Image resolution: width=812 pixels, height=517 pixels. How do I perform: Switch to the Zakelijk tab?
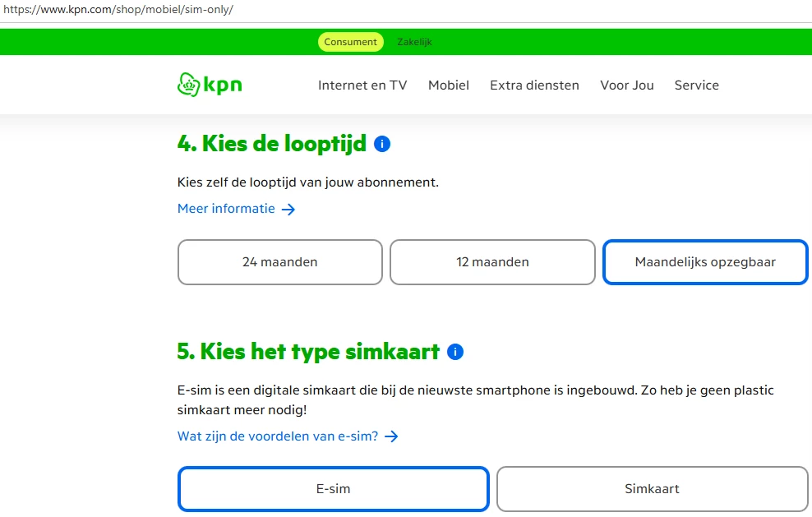coord(414,42)
